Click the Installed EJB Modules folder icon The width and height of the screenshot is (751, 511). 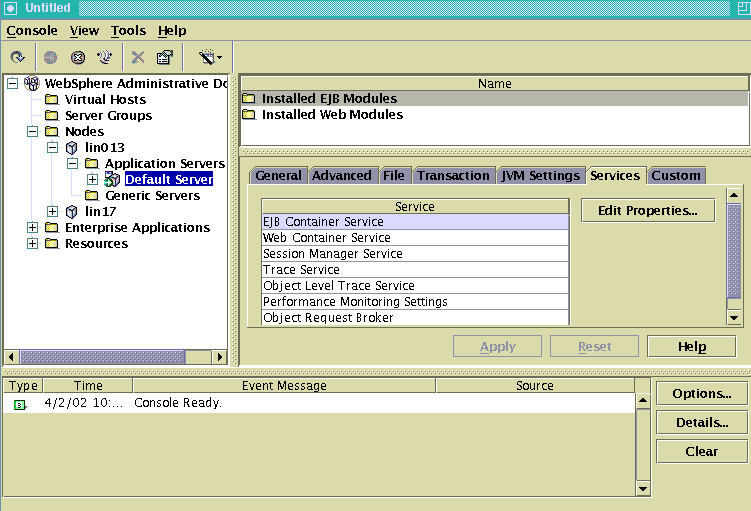(249, 99)
